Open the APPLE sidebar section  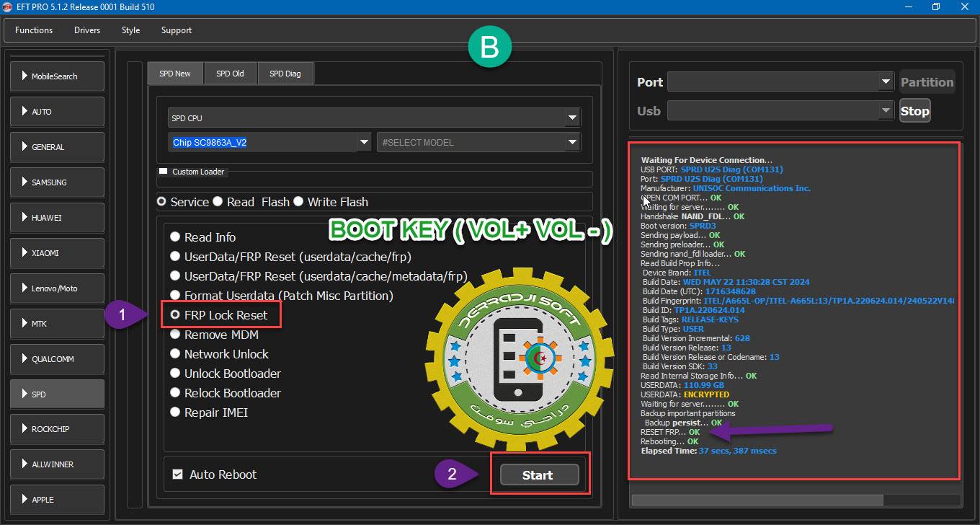click(57, 500)
